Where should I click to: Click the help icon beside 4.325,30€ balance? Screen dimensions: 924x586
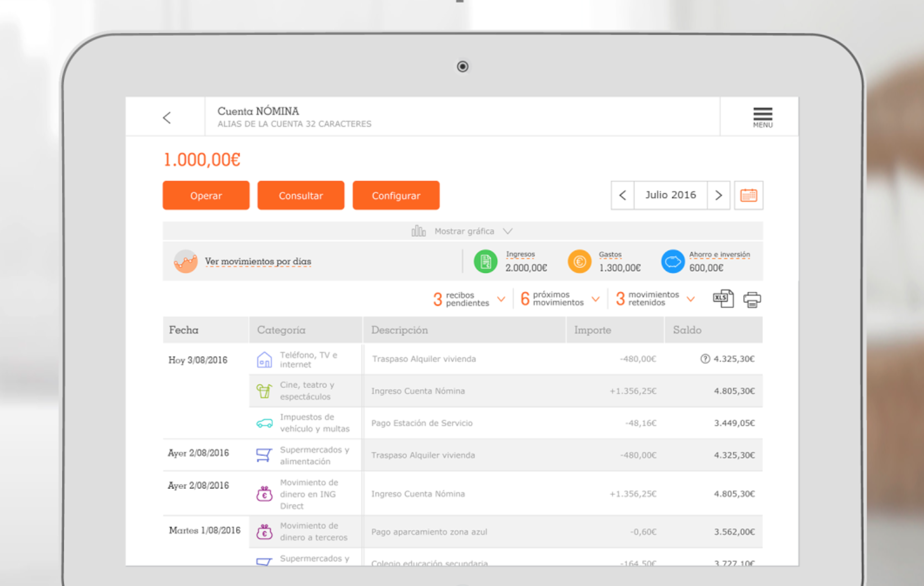click(705, 359)
